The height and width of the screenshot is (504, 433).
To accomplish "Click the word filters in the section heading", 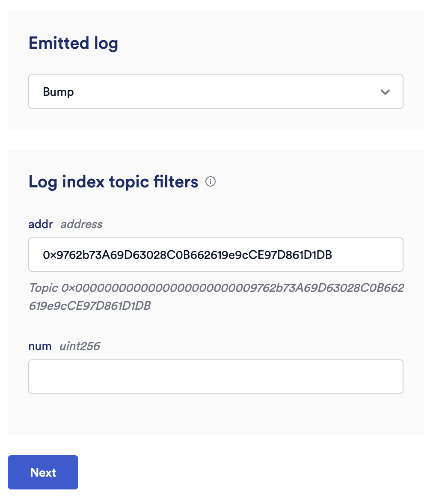I will pos(176,182).
